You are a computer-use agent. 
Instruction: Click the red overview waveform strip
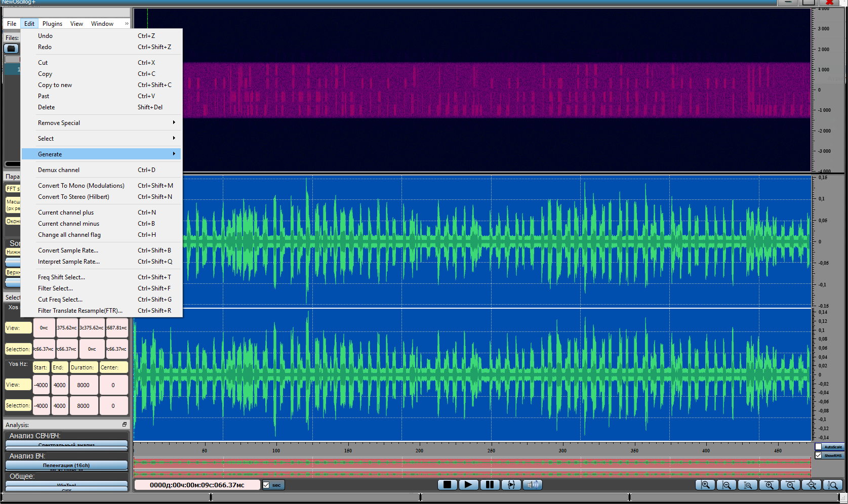[472, 468]
